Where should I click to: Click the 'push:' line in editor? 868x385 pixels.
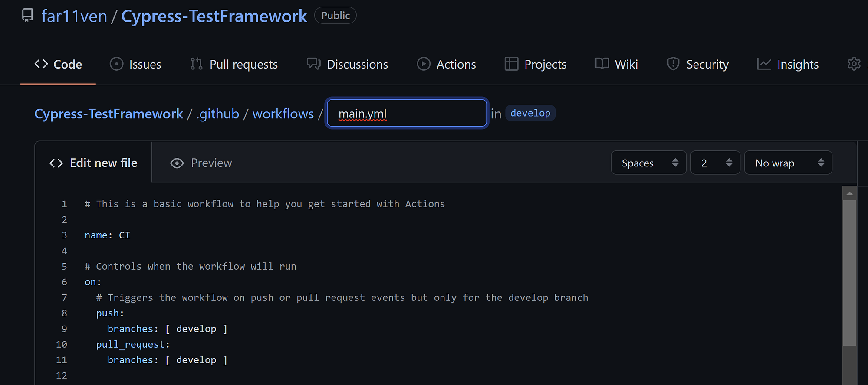110,313
